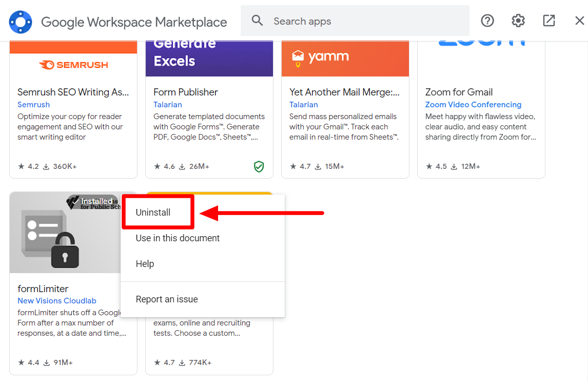This screenshot has width=588, height=383.
Task: Click the 12M+ download count
Action: (465, 166)
